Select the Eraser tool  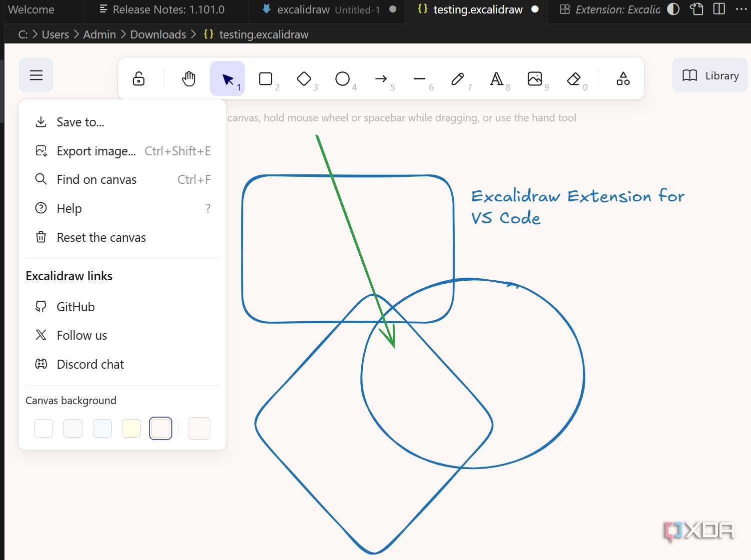(x=574, y=79)
